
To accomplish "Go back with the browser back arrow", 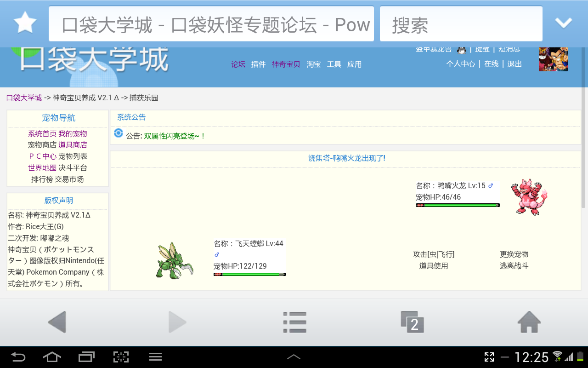I will click(57, 322).
